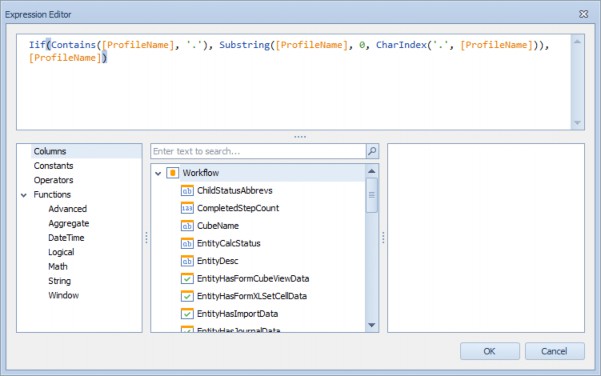This screenshot has height=376, width=601.
Task: Click the Iif keyword in expression
Action: point(37,45)
